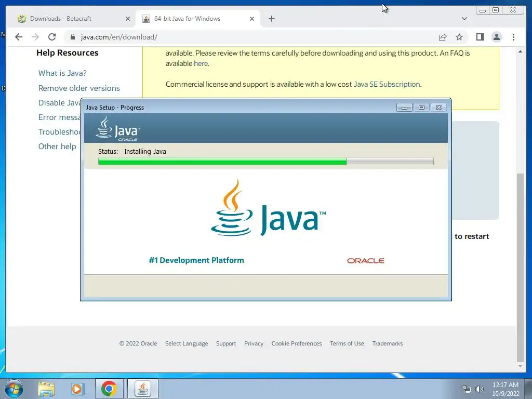This screenshot has height=399, width=532.
Task: Reload the java.com page
Action: tap(52, 37)
